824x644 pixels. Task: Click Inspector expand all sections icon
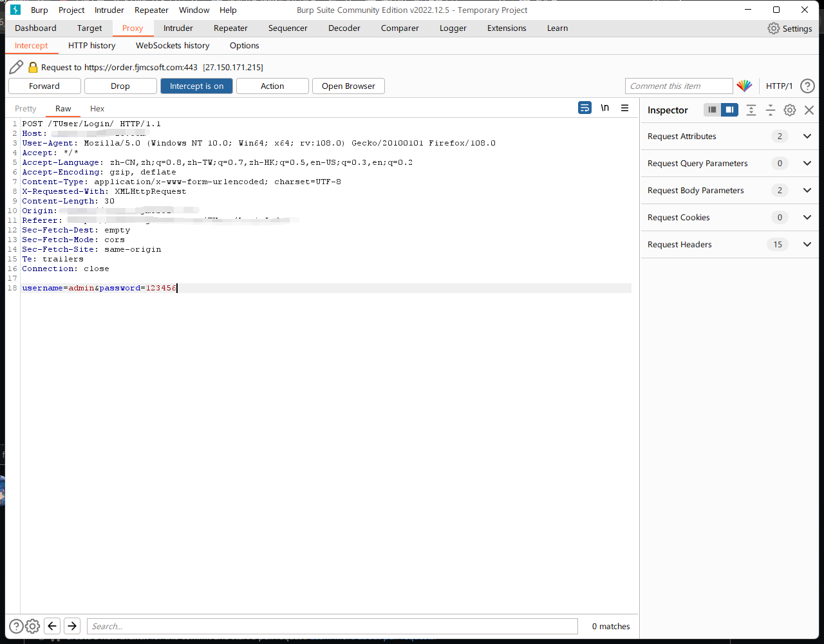751,110
